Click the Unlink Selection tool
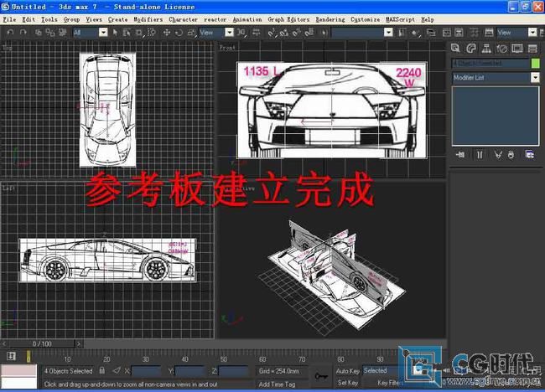The image size is (545, 392). click(50, 33)
